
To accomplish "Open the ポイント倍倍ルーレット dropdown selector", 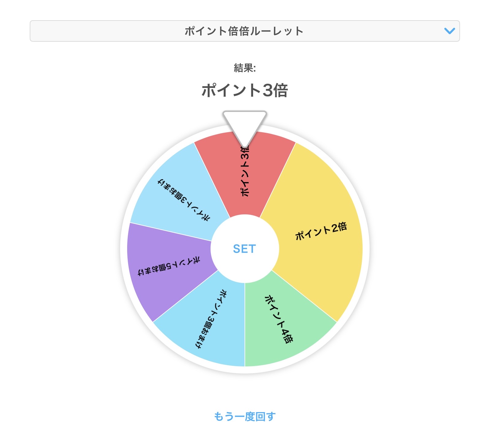I will pos(244,31).
